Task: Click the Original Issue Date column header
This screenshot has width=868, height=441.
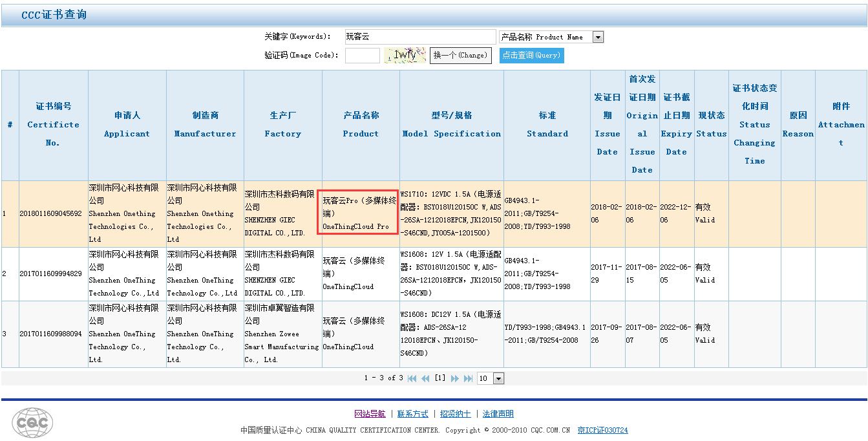Action: tap(642, 125)
